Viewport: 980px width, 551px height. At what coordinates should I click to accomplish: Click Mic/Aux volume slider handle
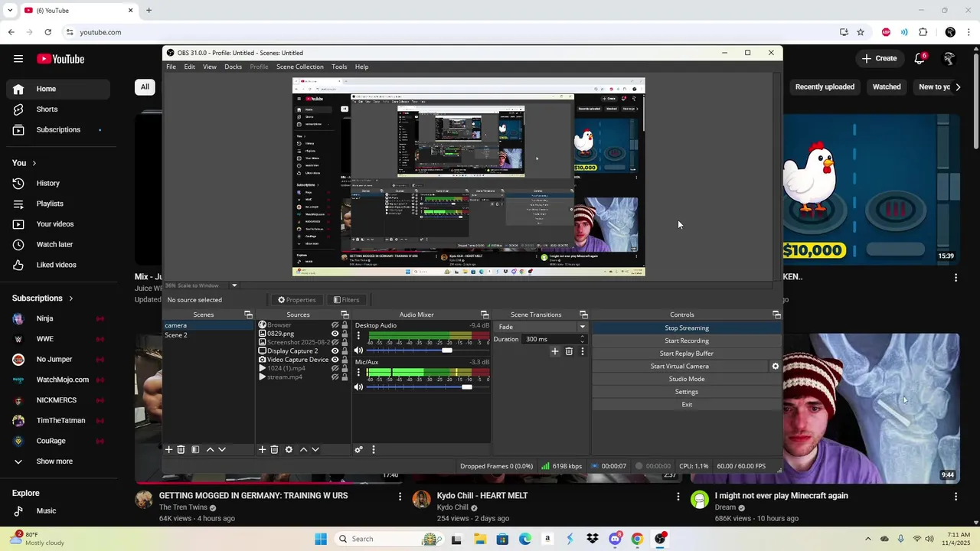click(467, 387)
